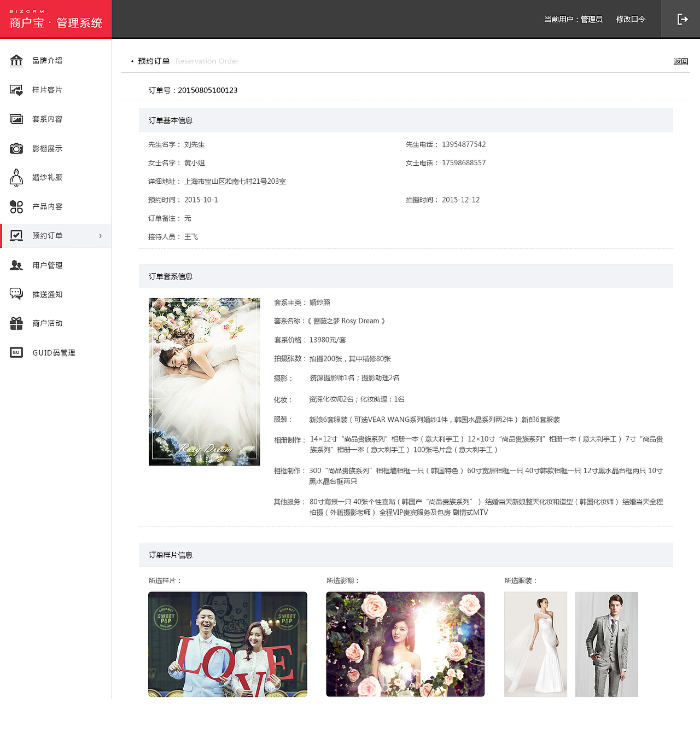Open the Rosy Dream package cover image
This screenshot has width=700, height=738.
[x=205, y=382]
